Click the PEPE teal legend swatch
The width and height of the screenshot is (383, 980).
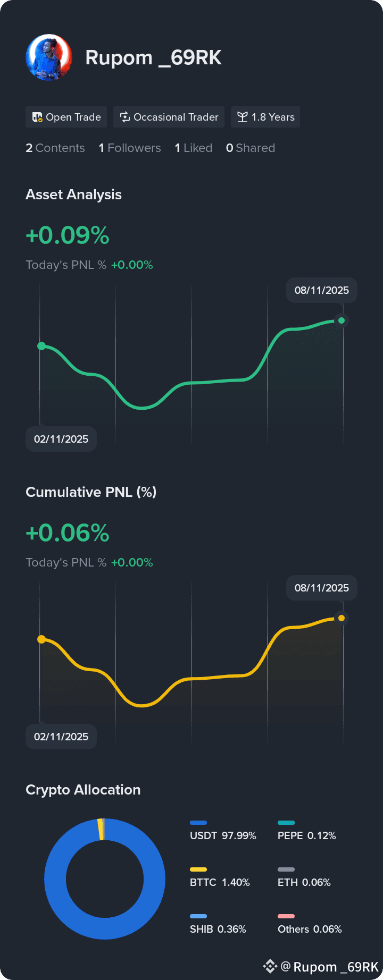click(x=286, y=823)
